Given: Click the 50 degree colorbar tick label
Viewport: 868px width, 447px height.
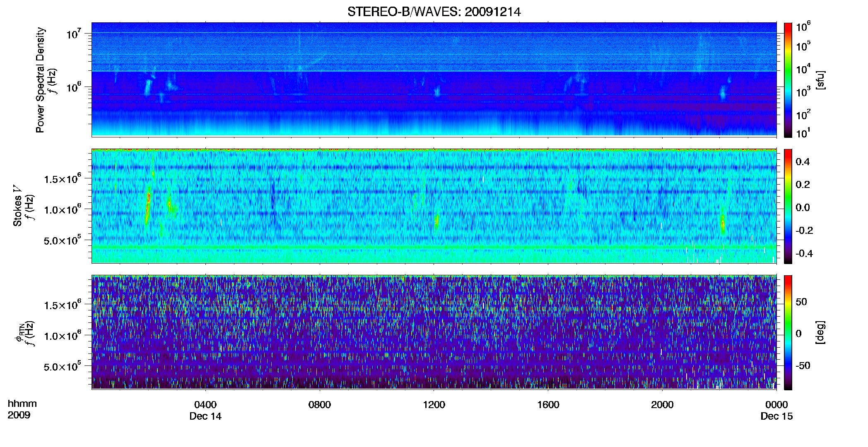Looking at the screenshot, I should pos(801,302).
